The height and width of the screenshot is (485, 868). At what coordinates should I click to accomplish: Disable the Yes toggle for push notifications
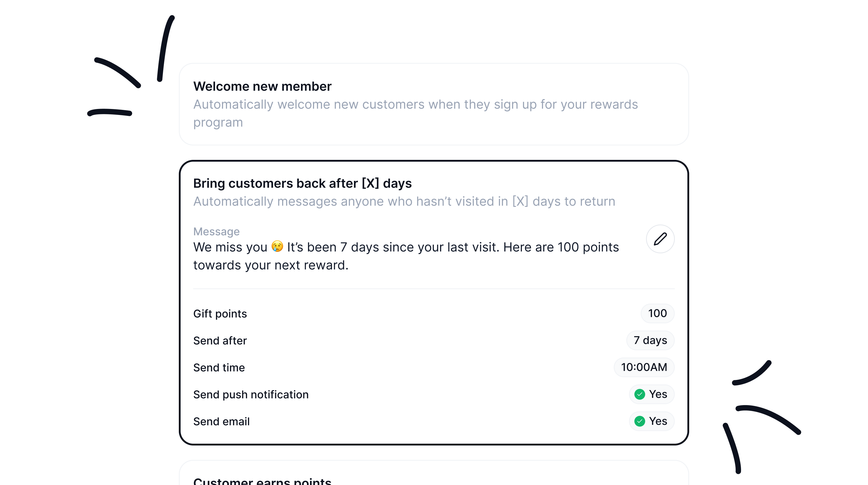click(651, 394)
